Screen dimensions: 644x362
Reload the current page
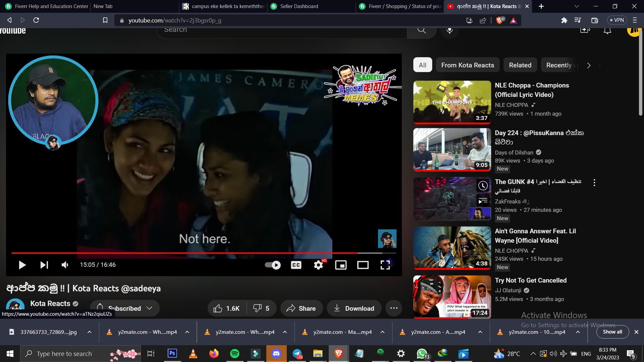36,20
